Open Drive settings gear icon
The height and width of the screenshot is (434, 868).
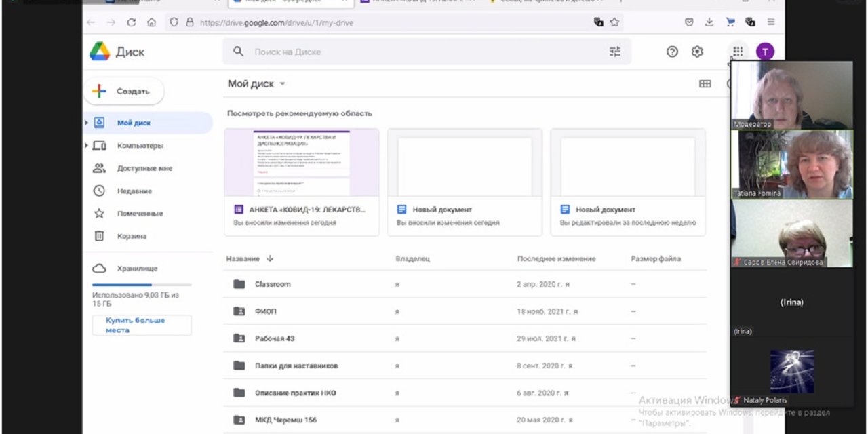click(697, 52)
